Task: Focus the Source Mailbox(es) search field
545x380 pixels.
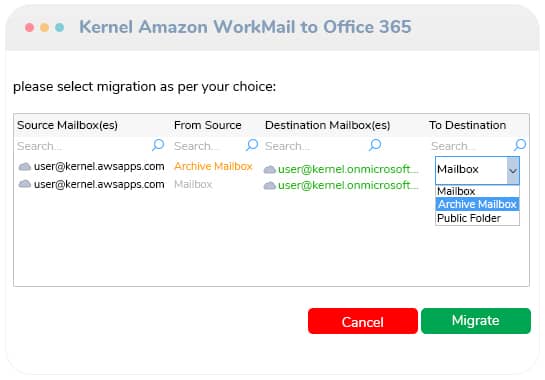Action: (83, 146)
